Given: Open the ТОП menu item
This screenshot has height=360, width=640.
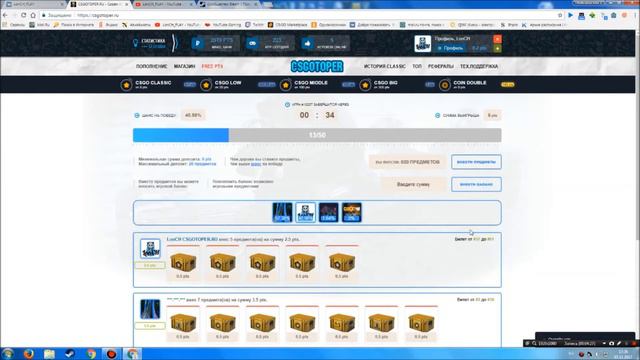Looking at the screenshot, I should [x=417, y=66].
